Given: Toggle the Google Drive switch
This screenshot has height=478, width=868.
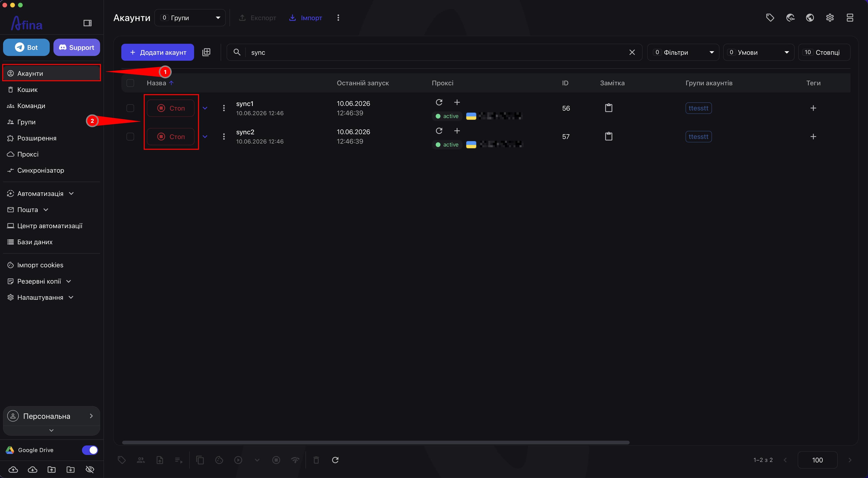Looking at the screenshot, I should point(90,450).
